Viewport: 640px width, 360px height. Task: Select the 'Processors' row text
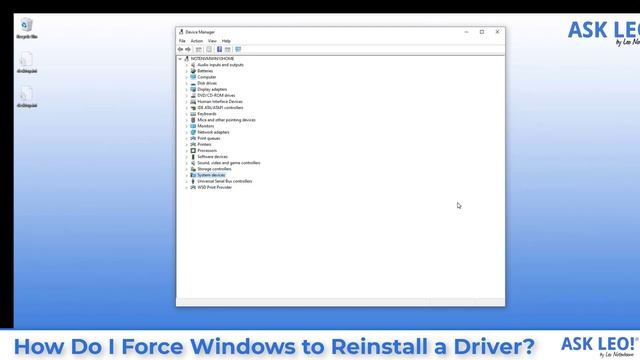tap(207, 151)
